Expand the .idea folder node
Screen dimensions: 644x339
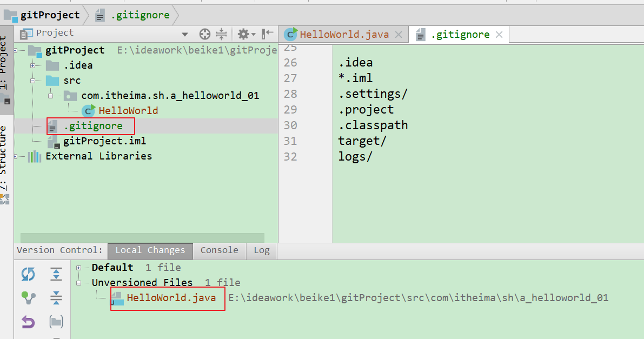coord(33,65)
